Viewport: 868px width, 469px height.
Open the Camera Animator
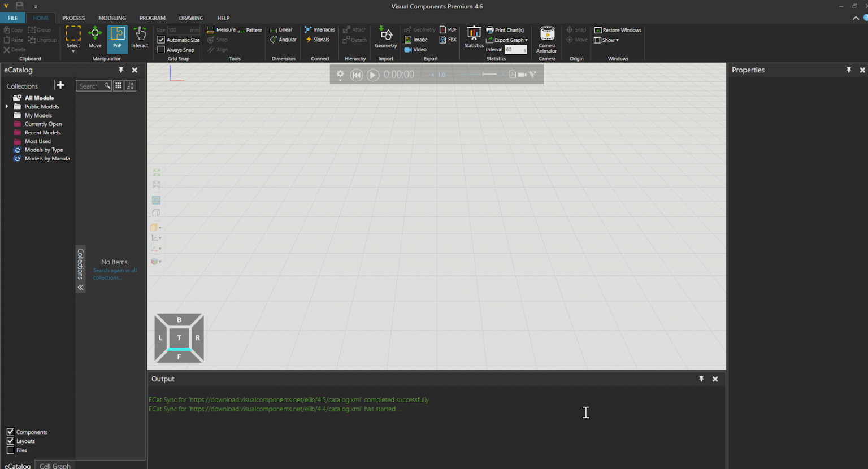(x=546, y=40)
